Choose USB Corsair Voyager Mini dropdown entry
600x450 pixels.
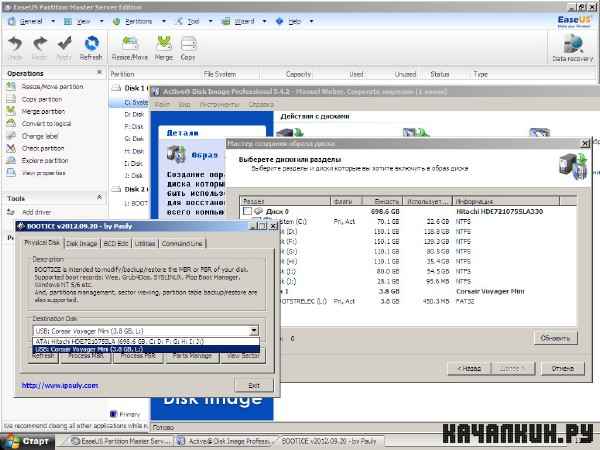click(146, 349)
